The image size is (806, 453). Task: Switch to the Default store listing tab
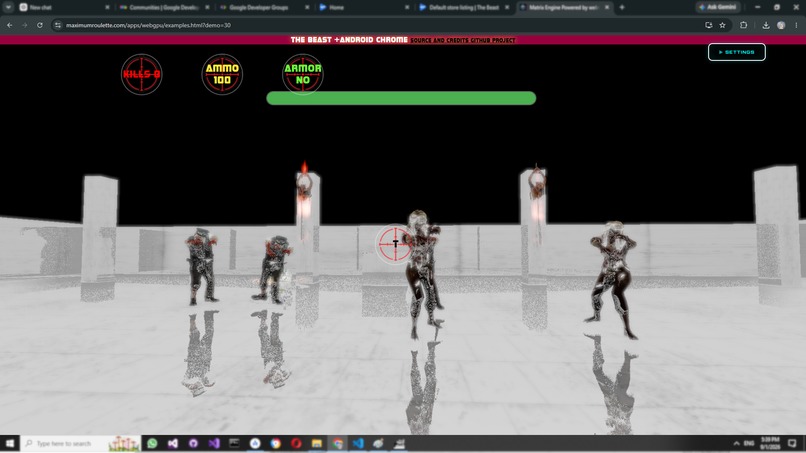(464, 7)
